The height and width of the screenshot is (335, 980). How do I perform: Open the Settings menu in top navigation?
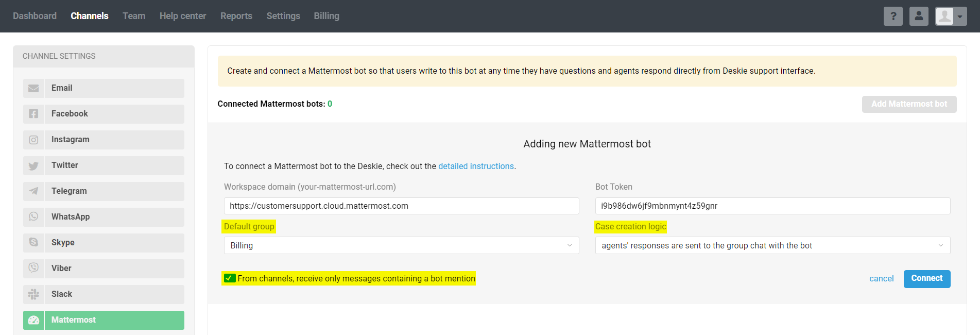pyautogui.click(x=283, y=16)
